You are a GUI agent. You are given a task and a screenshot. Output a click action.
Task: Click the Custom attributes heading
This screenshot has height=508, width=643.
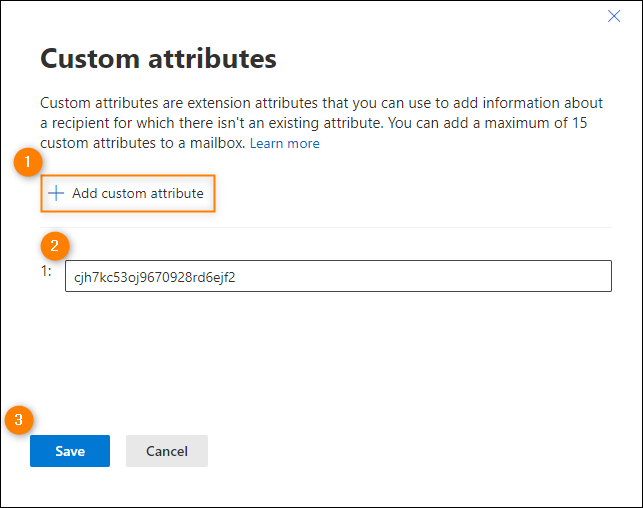(x=158, y=59)
